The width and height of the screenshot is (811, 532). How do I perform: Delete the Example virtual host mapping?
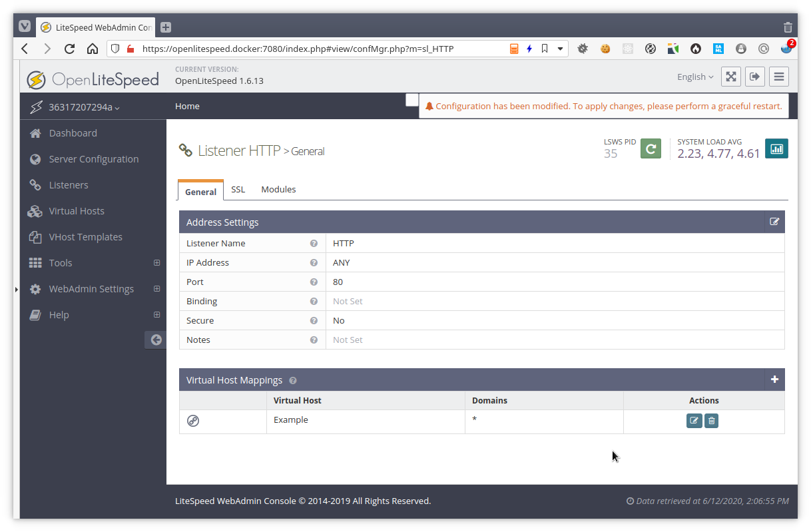[711, 421]
